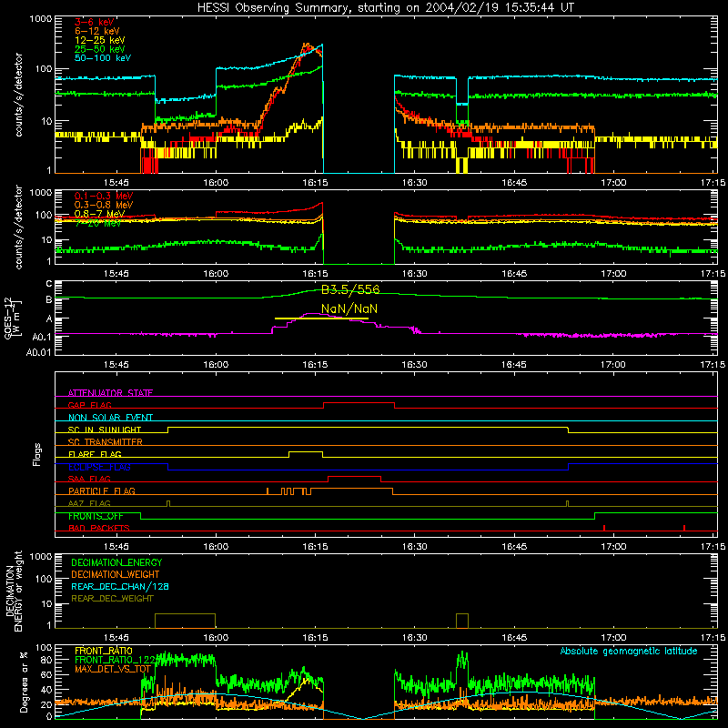Select the cyan 50-100 keV legend label
This screenshot has width=728, height=728.
(x=103, y=57)
